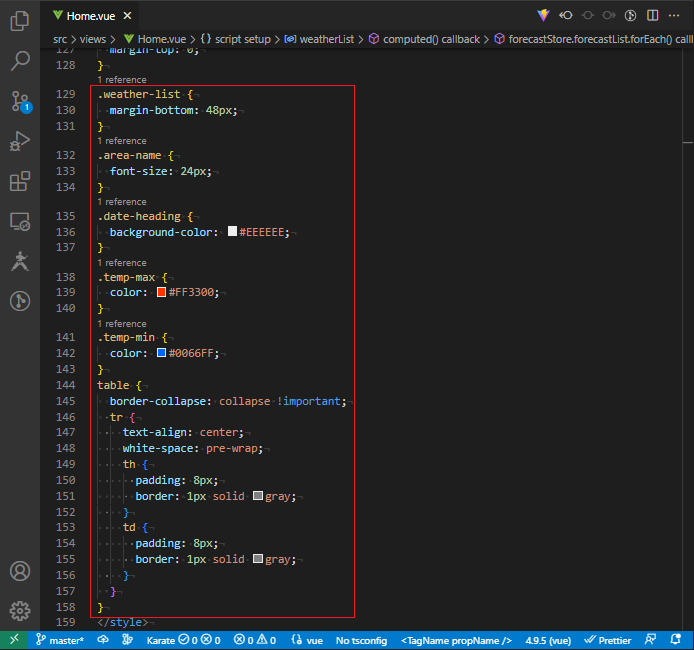The image size is (694, 650).
Task: Click '1 reference' above .weather-list
Action: [122, 80]
